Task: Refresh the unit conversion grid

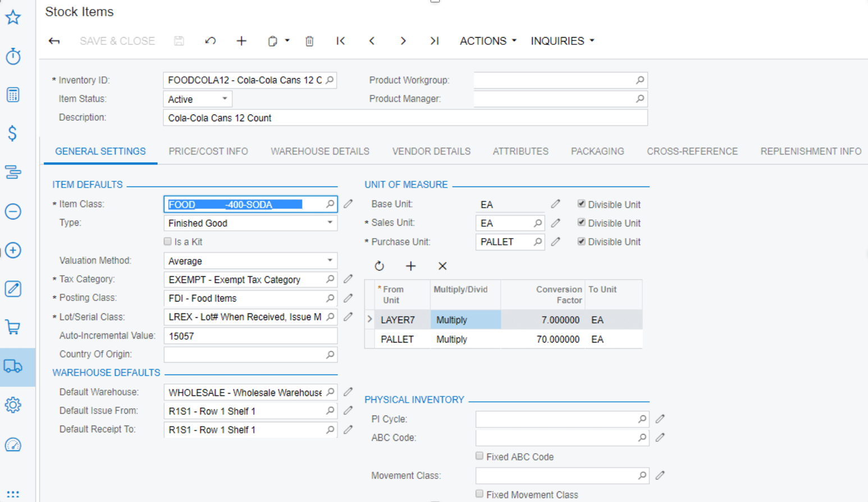Action: tap(380, 266)
